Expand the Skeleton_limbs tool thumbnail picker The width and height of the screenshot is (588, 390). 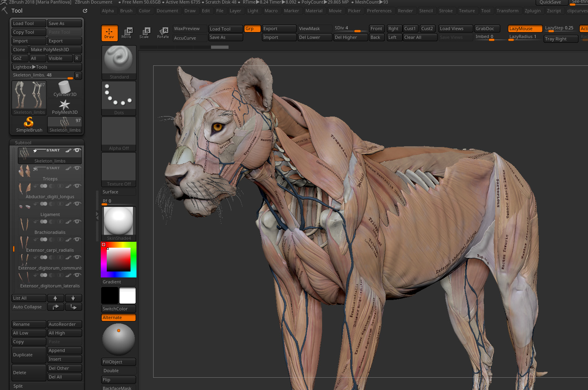click(29, 98)
